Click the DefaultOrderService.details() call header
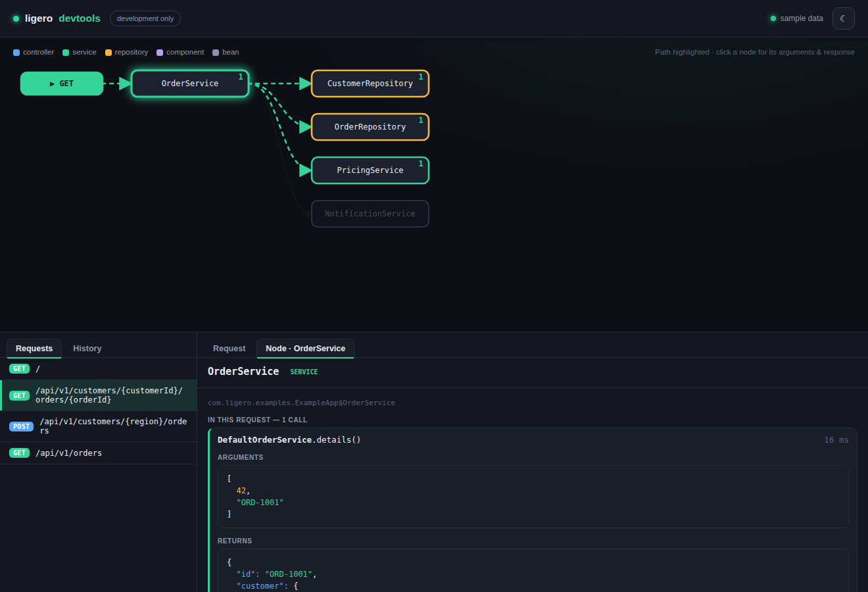 click(x=289, y=440)
